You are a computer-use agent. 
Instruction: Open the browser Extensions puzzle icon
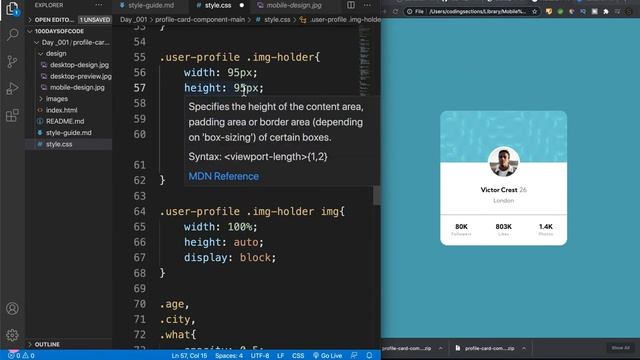pos(606,11)
